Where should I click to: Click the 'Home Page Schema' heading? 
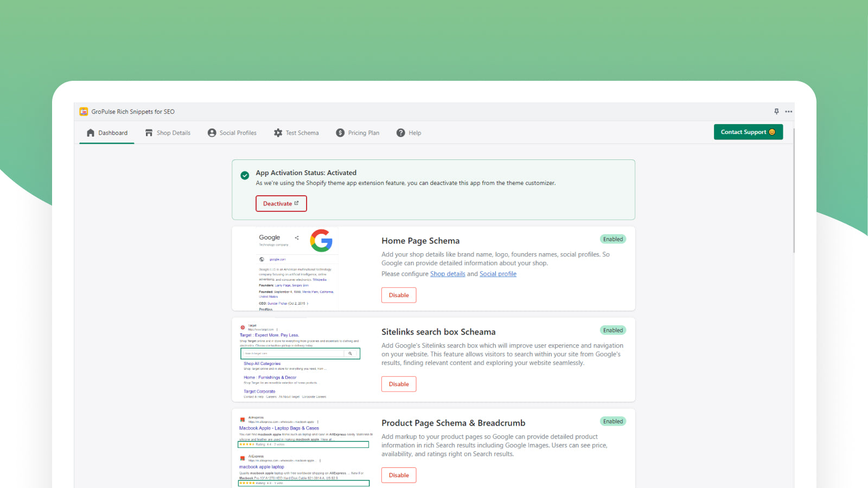(420, 241)
